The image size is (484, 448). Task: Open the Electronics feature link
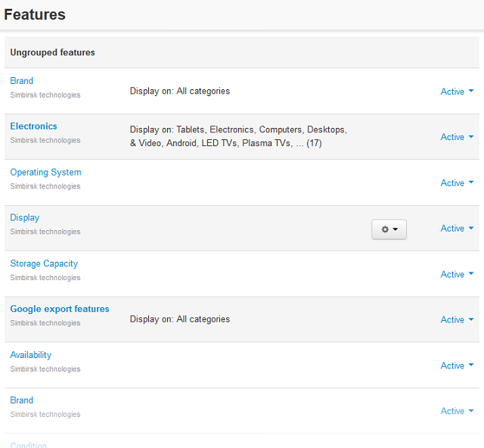33,126
